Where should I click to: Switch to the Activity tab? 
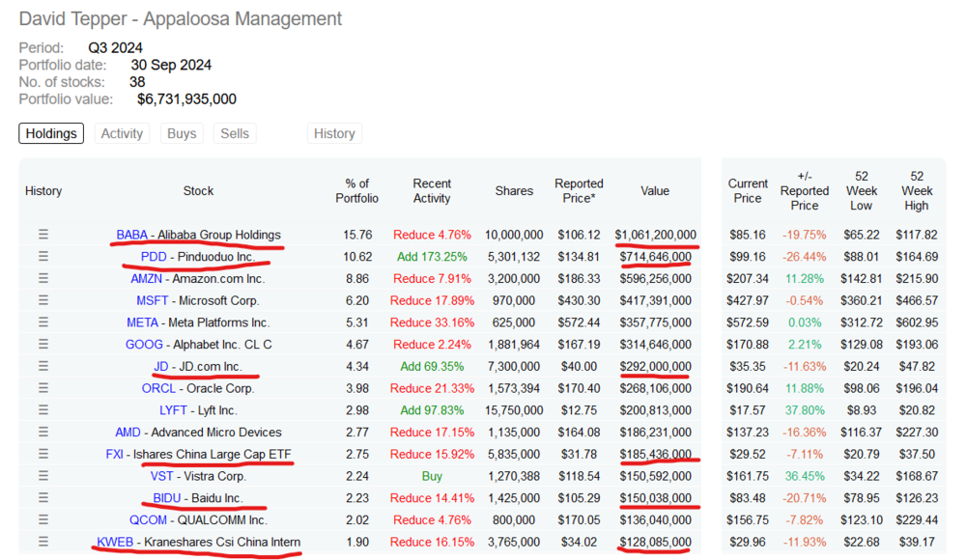(122, 133)
